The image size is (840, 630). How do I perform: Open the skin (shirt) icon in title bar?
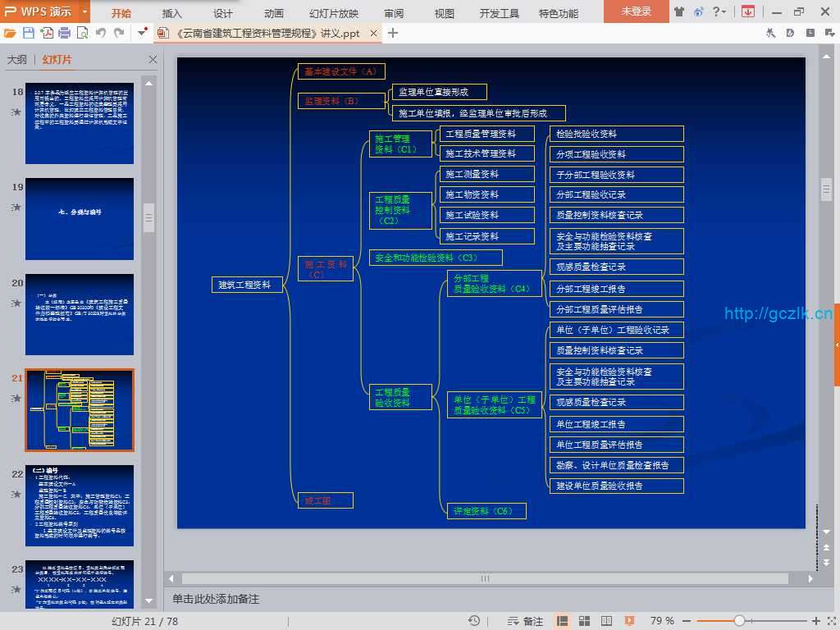[678, 12]
